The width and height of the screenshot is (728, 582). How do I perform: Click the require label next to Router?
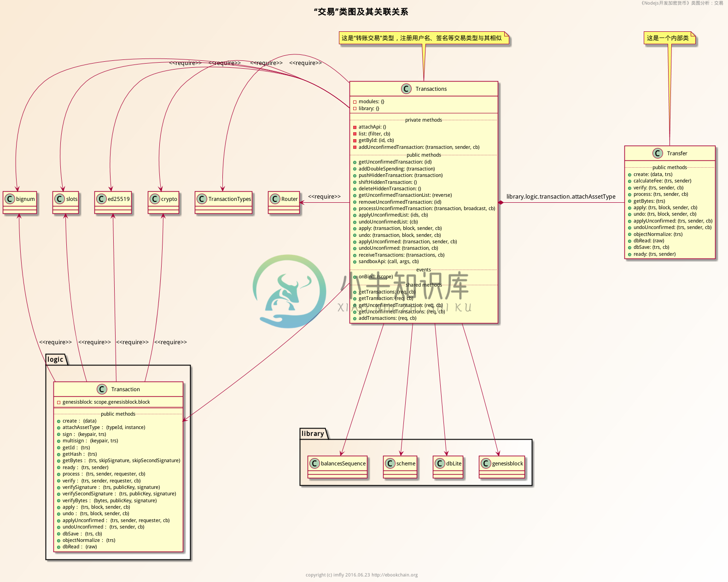click(x=324, y=197)
